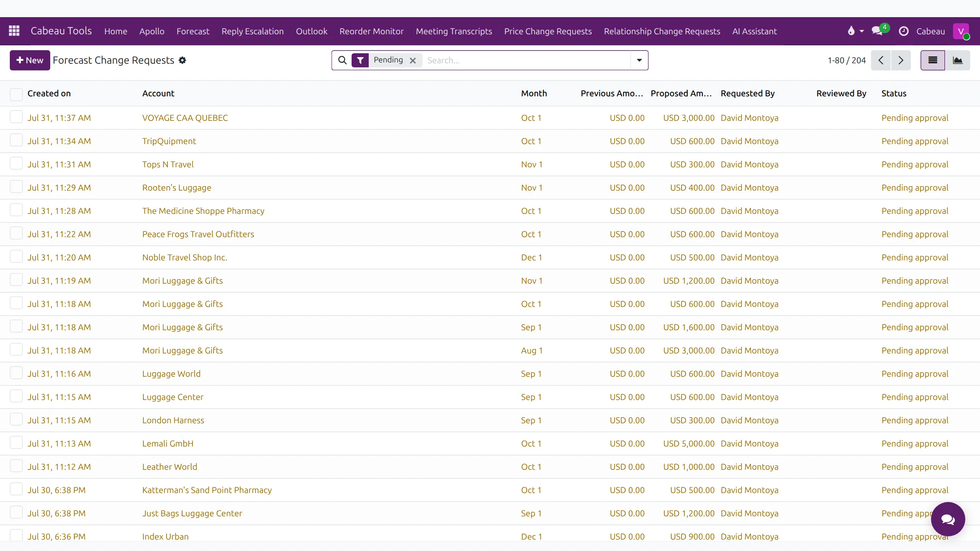Screen dimensions: 980x551
Task: Open the user avatar menu
Action: (961, 31)
